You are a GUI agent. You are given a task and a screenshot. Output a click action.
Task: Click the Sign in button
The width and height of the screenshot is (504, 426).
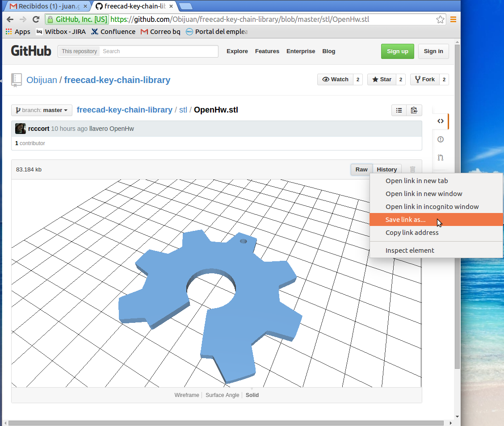(433, 51)
